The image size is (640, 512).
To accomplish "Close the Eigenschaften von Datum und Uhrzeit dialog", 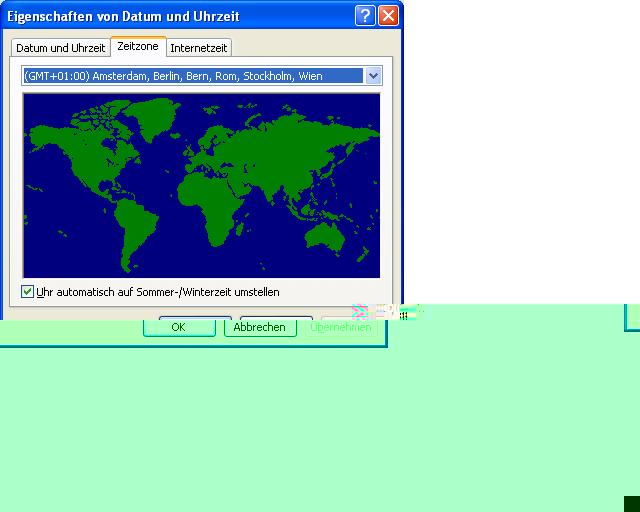I will tap(389, 16).
